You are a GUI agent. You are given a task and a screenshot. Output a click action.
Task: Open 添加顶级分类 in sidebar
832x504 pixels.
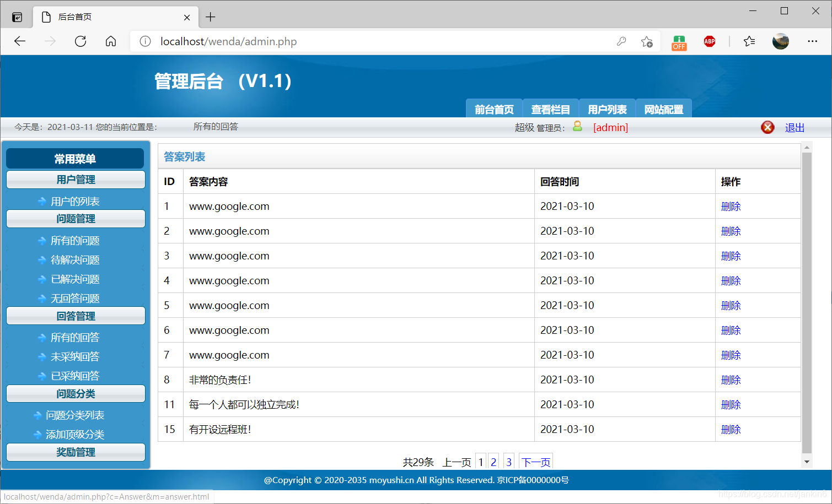click(75, 435)
